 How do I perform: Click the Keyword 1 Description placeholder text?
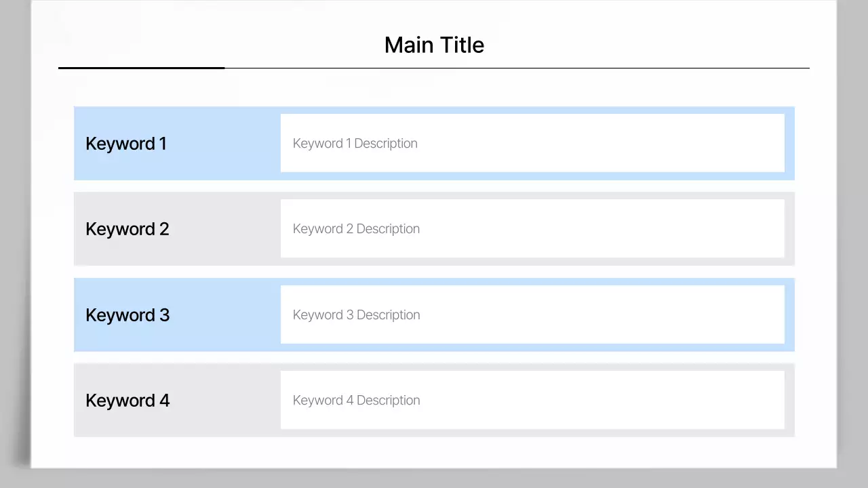click(355, 144)
